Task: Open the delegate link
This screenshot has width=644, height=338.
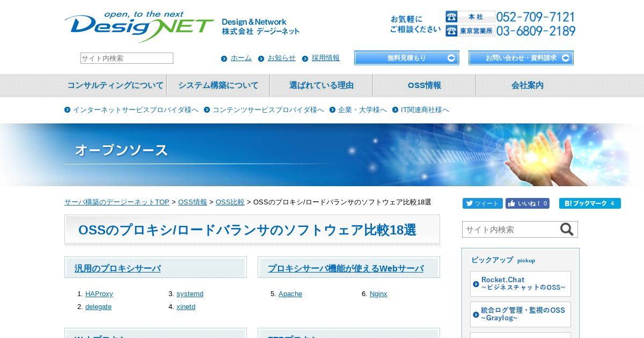Action: [x=98, y=307]
